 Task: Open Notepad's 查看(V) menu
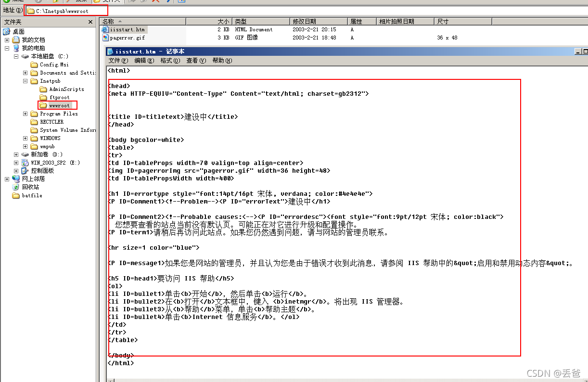tap(196, 61)
